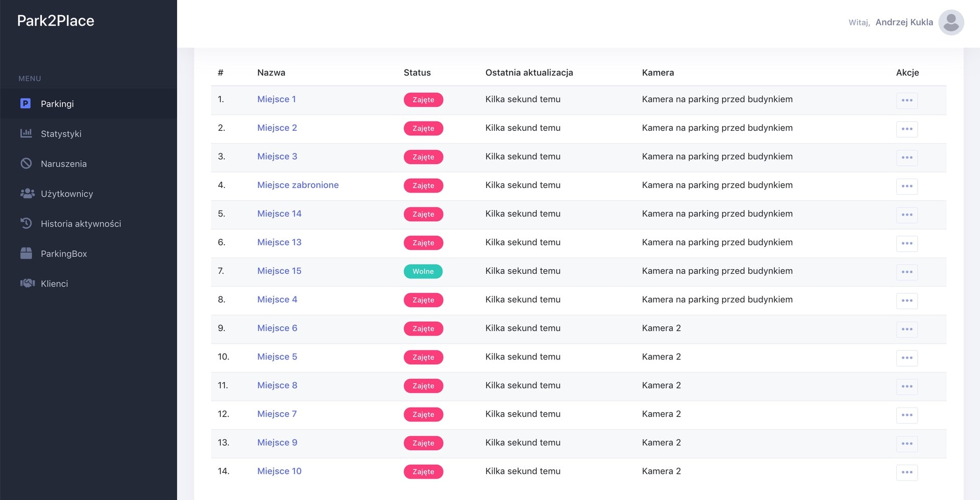Open the Miejsce zabronione link
Viewport: 980px width, 500px height.
298,185
